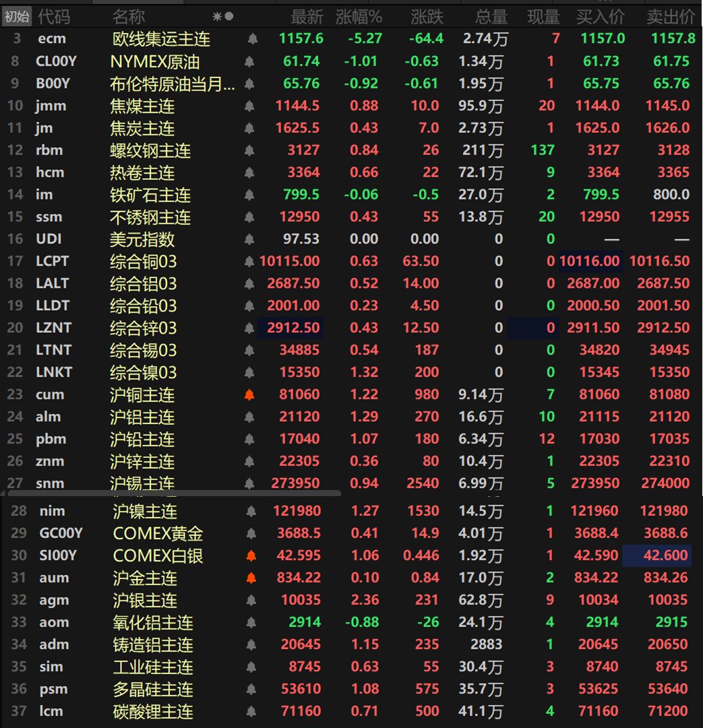This screenshot has height=728, width=703.
Task: Switch to the 初始 tab
Action: [x=16, y=16]
